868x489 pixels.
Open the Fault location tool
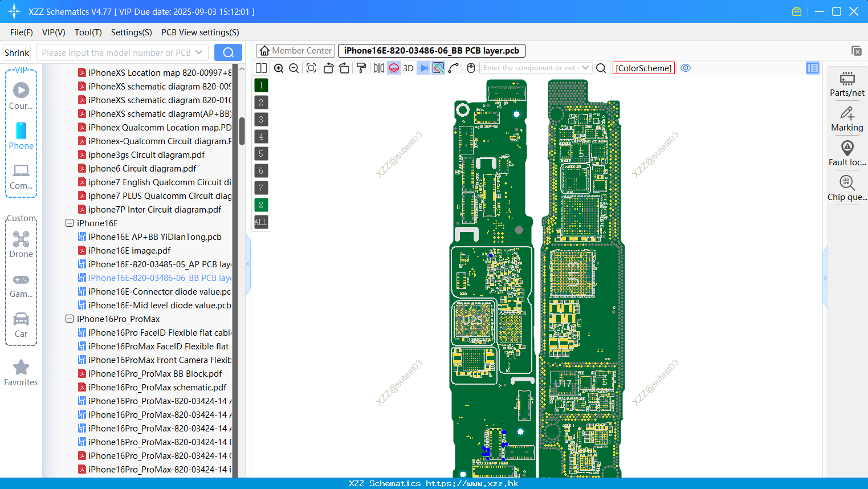(847, 154)
